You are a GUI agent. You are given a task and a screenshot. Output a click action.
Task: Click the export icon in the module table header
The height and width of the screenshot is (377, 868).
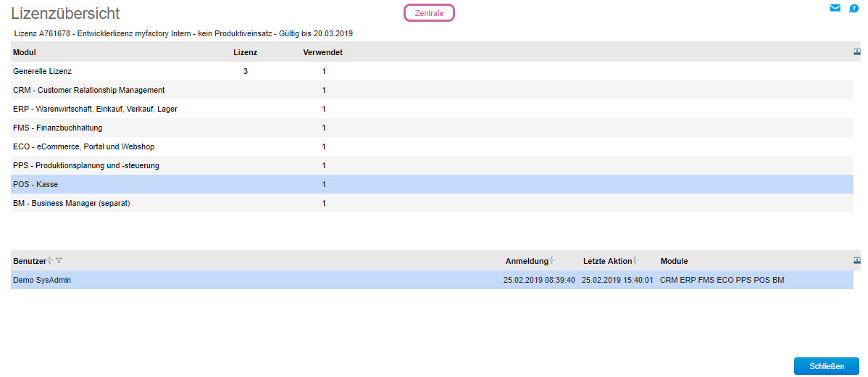(857, 52)
